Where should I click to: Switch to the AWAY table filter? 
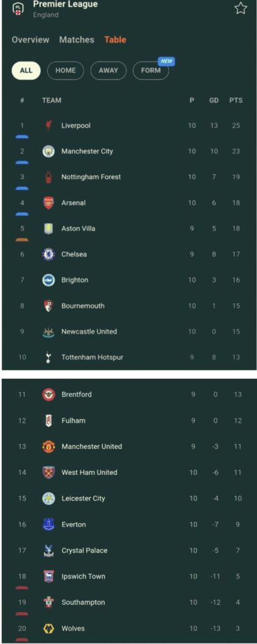(x=108, y=70)
